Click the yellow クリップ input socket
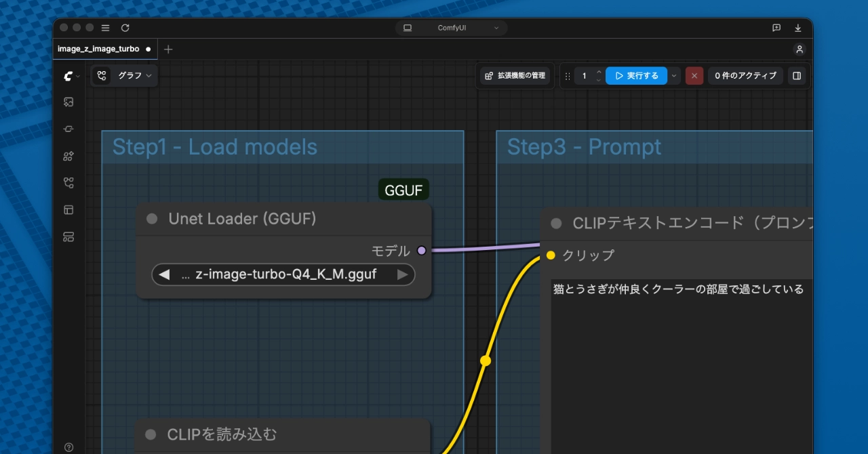The image size is (868, 454). 551,255
